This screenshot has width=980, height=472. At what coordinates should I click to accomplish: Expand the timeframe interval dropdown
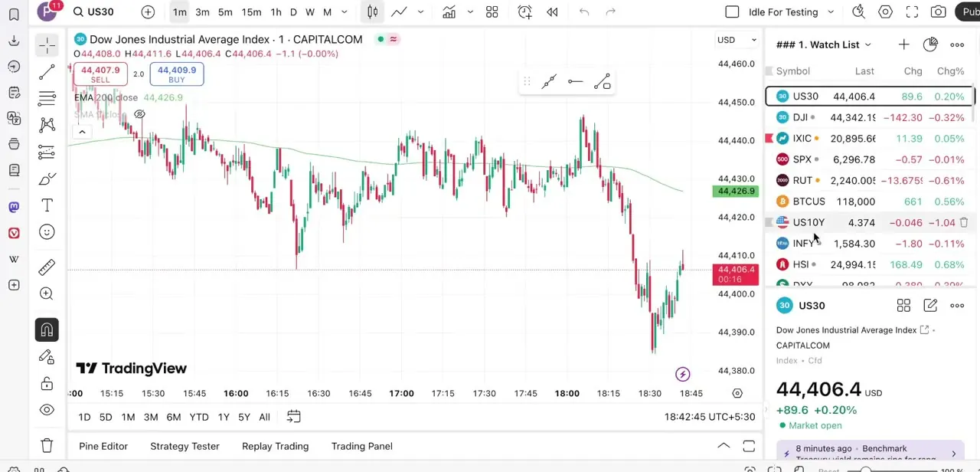coord(345,11)
